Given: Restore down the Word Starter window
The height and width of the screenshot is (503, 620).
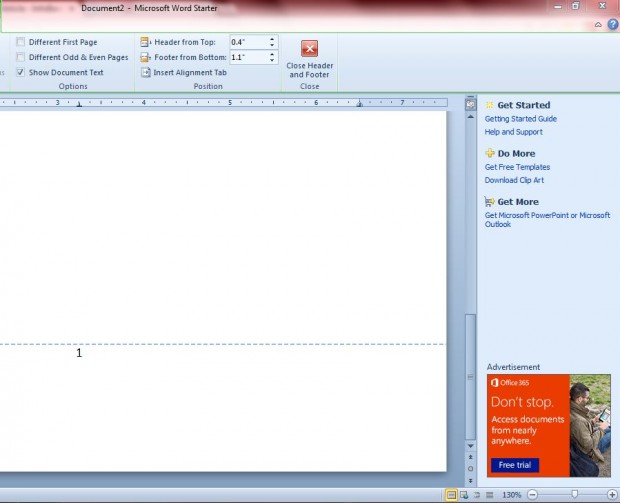Looking at the screenshot, I should pyautogui.click(x=576, y=6).
